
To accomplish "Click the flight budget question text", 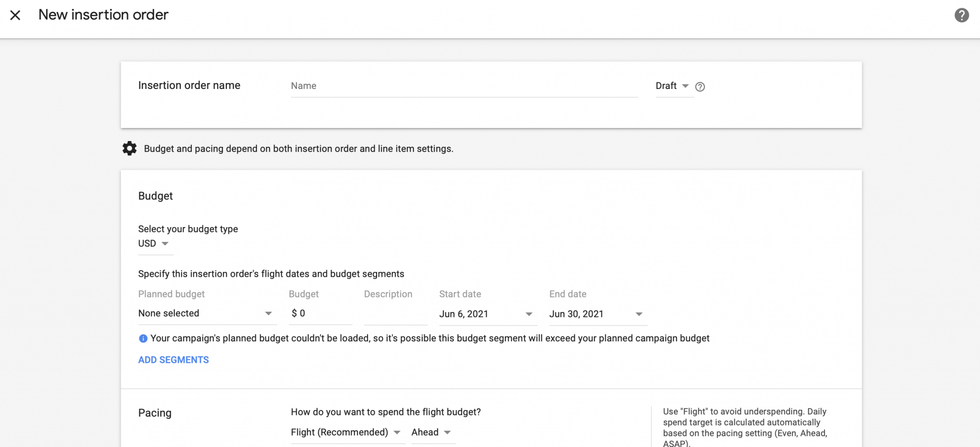I will point(386,412).
